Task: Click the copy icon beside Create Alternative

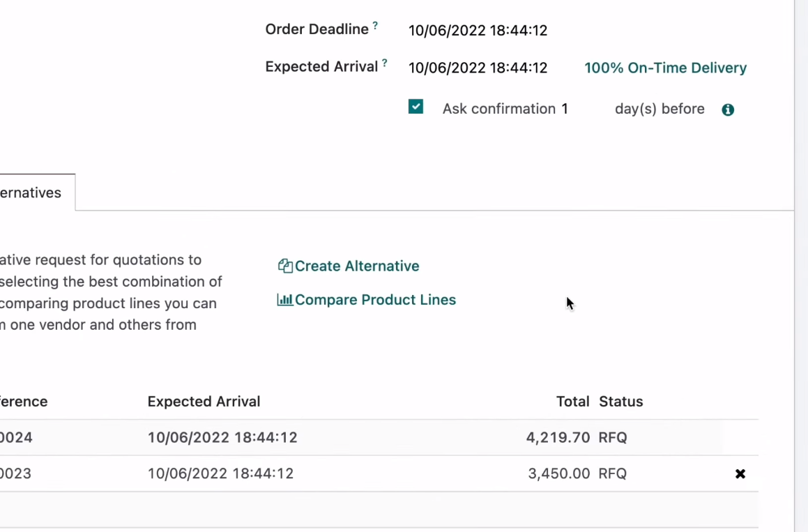Action: click(284, 266)
